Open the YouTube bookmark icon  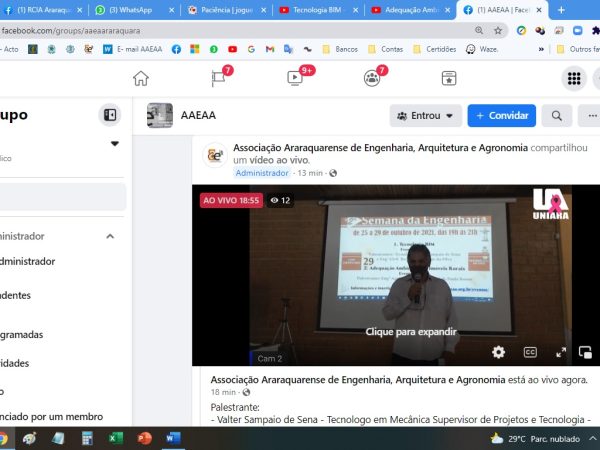pyautogui.click(x=232, y=49)
